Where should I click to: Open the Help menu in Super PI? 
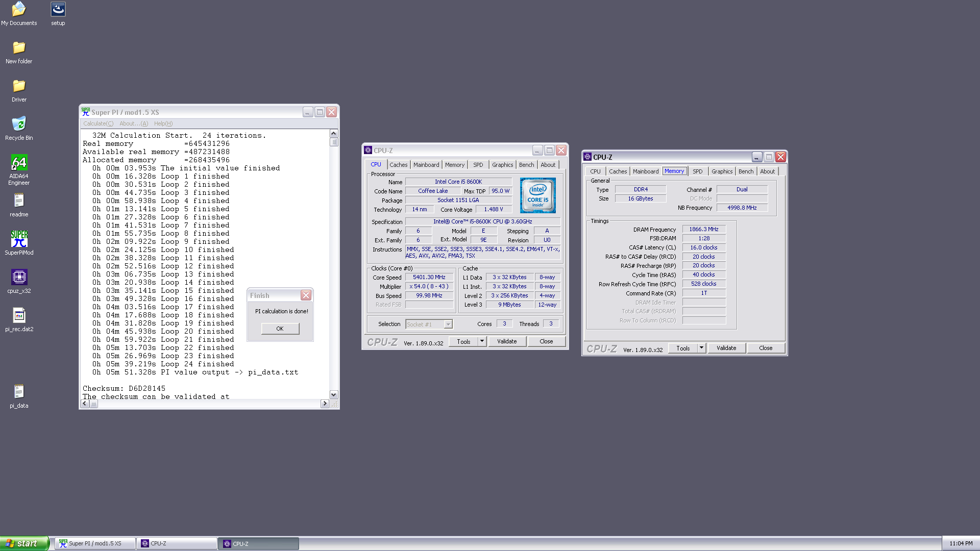(x=163, y=123)
